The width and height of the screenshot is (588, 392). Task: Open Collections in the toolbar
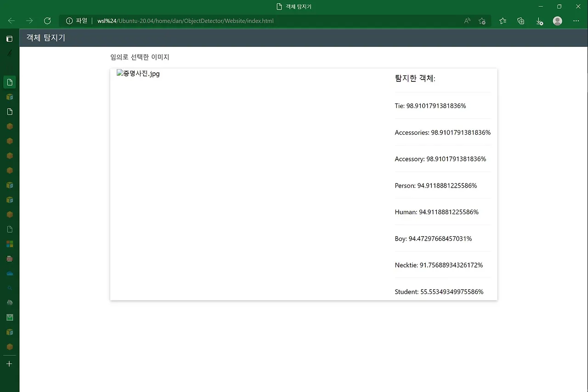coord(520,21)
